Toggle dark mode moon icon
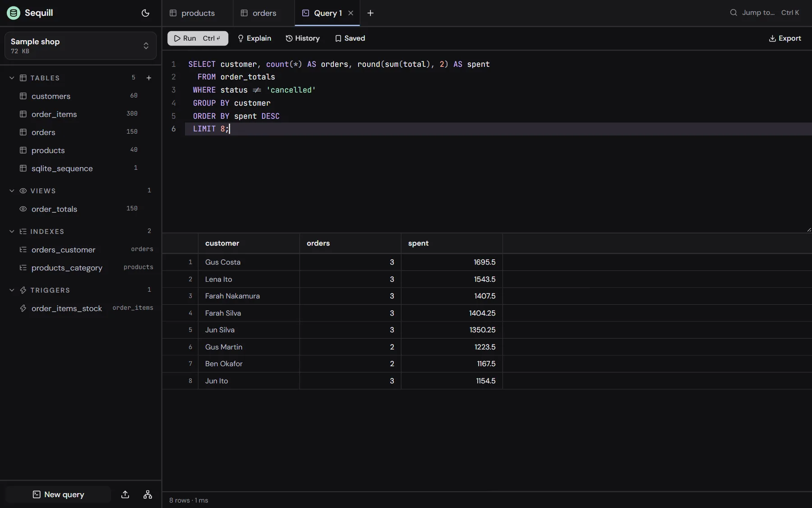The width and height of the screenshot is (812, 508). 145,13
